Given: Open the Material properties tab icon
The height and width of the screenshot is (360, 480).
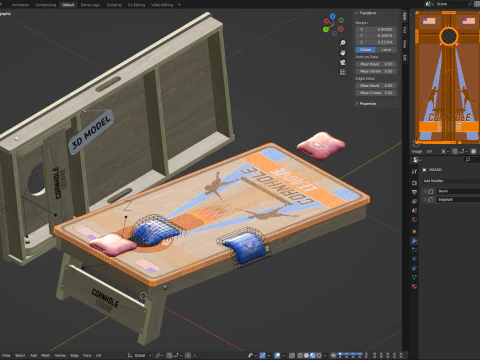Looking at the screenshot, I should (414, 286).
